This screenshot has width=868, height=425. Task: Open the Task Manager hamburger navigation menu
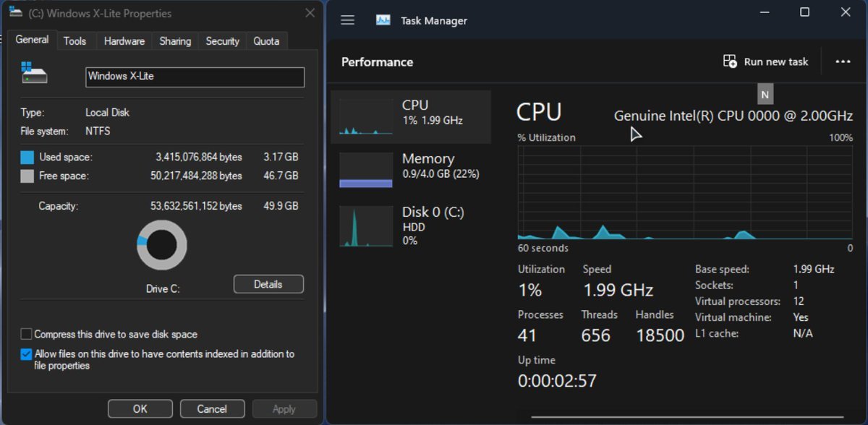[347, 20]
